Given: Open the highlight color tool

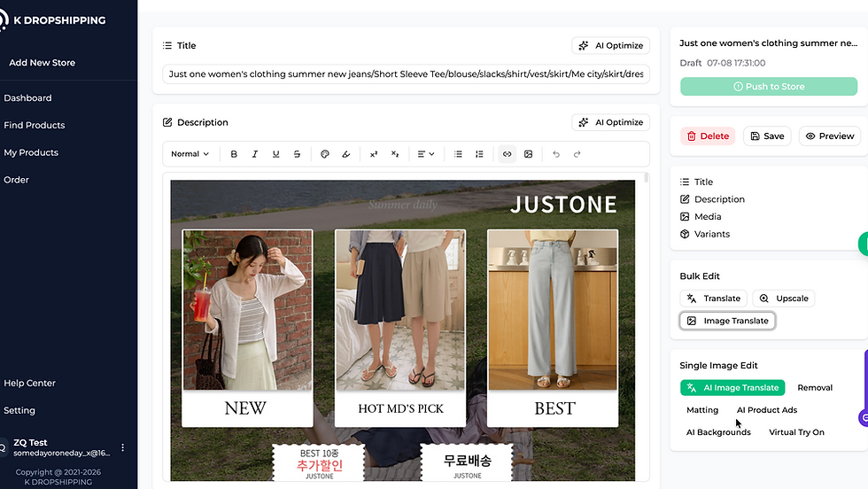Looking at the screenshot, I should (346, 154).
